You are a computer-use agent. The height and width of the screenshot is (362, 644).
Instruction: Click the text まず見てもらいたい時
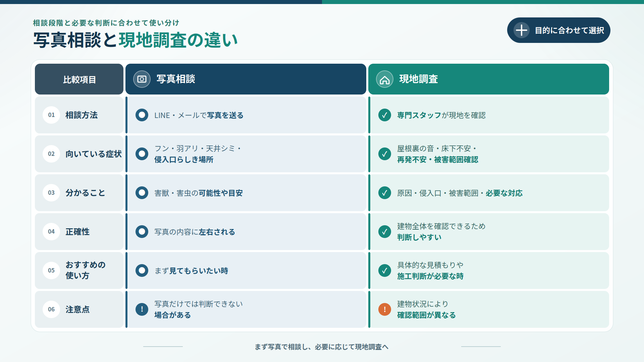(x=191, y=271)
